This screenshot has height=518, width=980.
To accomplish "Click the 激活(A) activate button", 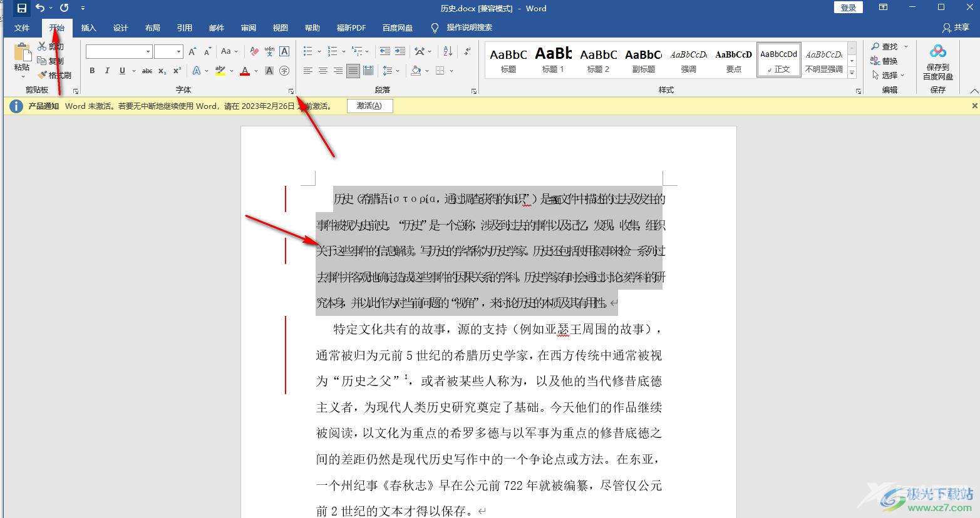I will pos(369,106).
